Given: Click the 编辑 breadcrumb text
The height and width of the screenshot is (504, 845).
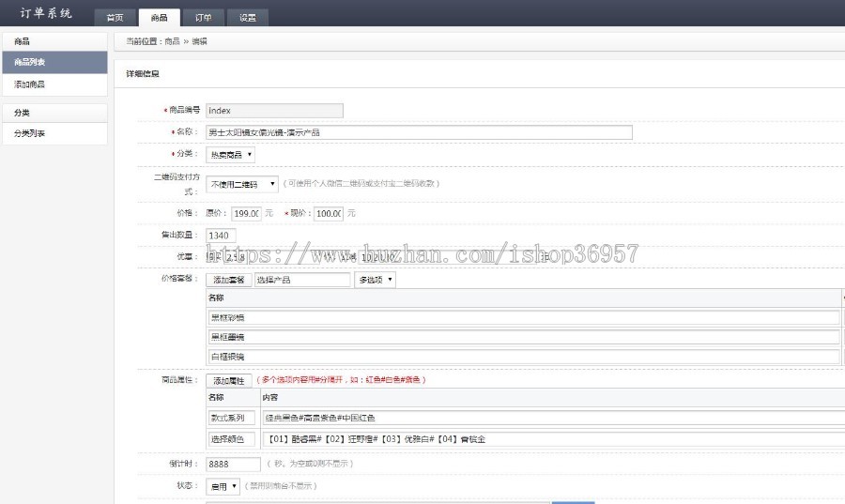Looking at the screenshot, I should (199, 41).
